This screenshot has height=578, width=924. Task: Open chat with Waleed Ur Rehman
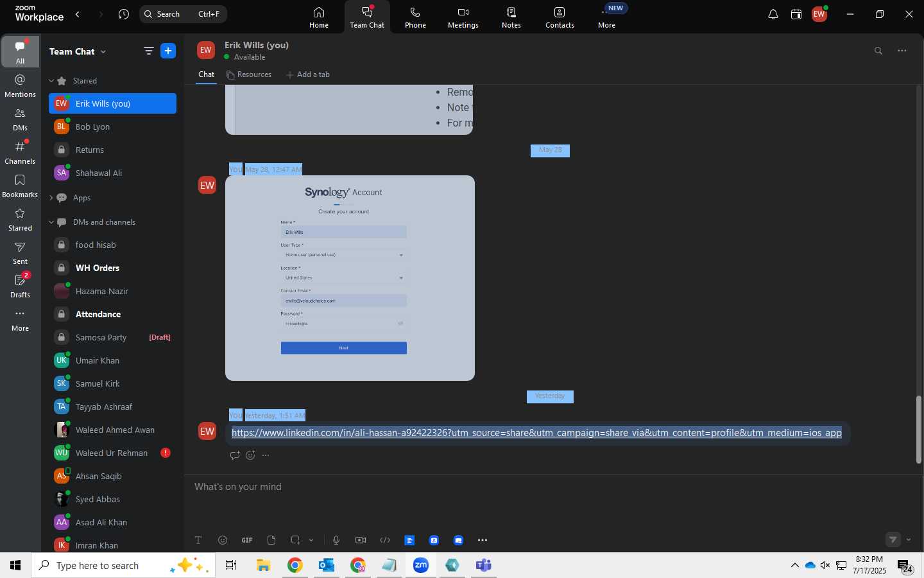112,453
